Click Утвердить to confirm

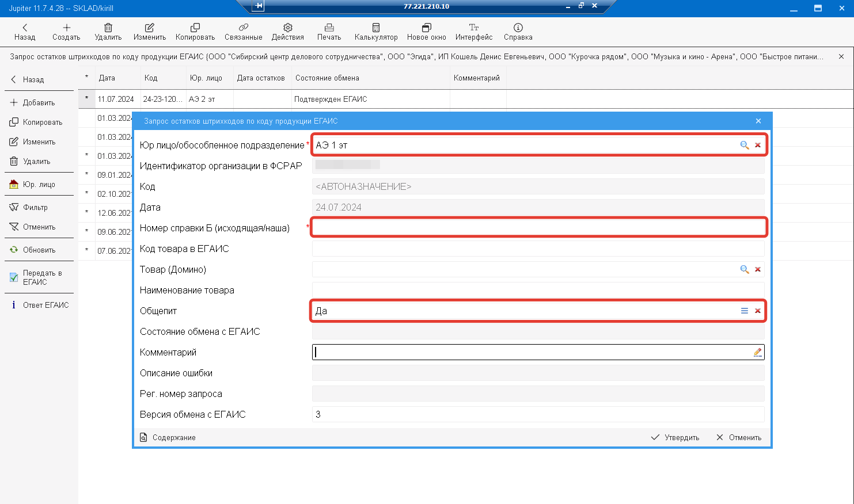tap(675, 437)
